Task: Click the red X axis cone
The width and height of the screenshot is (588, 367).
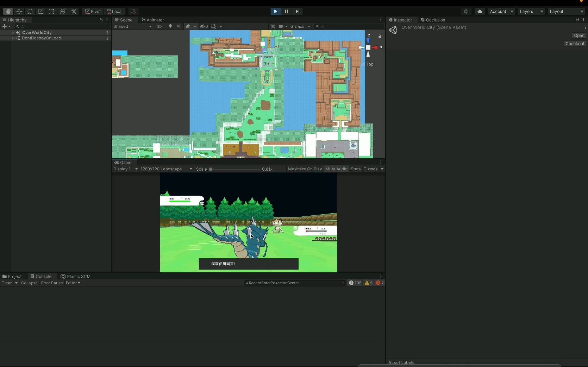Action: click(x=375, y=47)
